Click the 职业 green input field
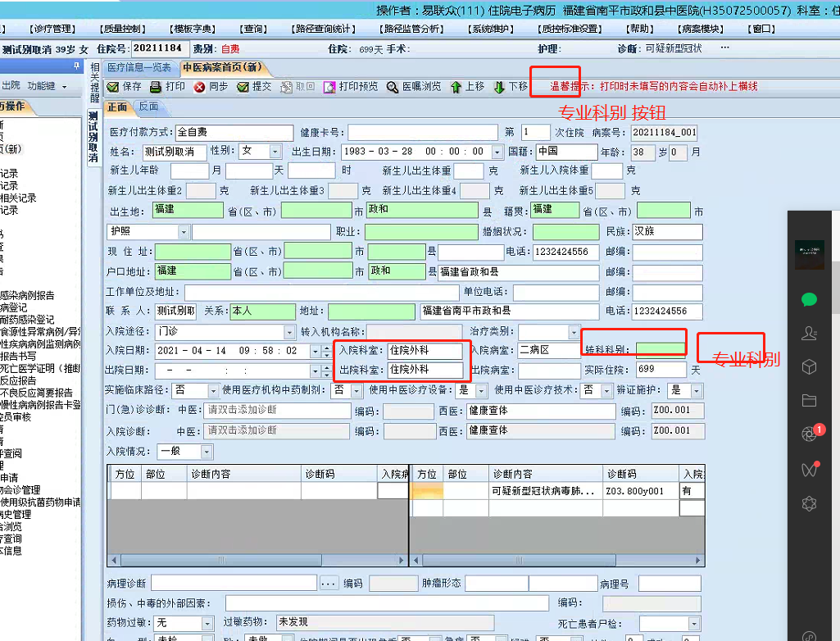Image resolution: width=840 pixels, height=641 pixels. click(421, 232)
